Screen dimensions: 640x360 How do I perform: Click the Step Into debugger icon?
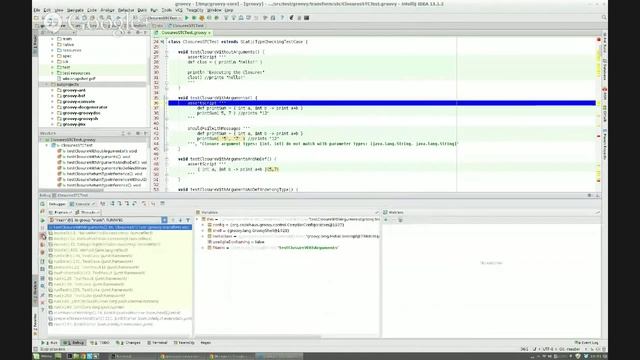pos(120,204)
